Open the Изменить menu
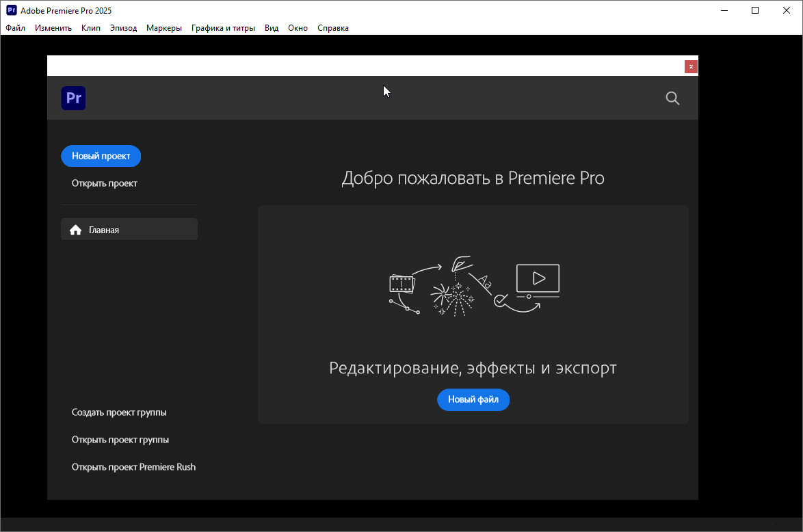Screen dimensions: 803x532 (x=53, y=28)
